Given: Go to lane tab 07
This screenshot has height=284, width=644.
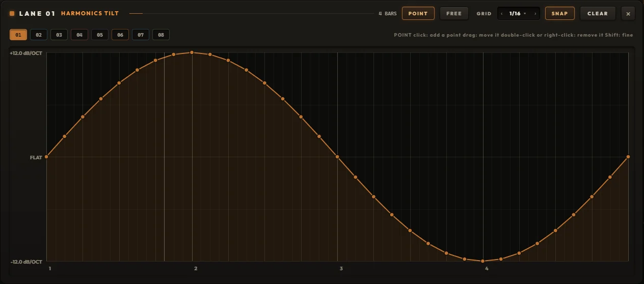Looking at the screenshot, I should pos(141,35).
